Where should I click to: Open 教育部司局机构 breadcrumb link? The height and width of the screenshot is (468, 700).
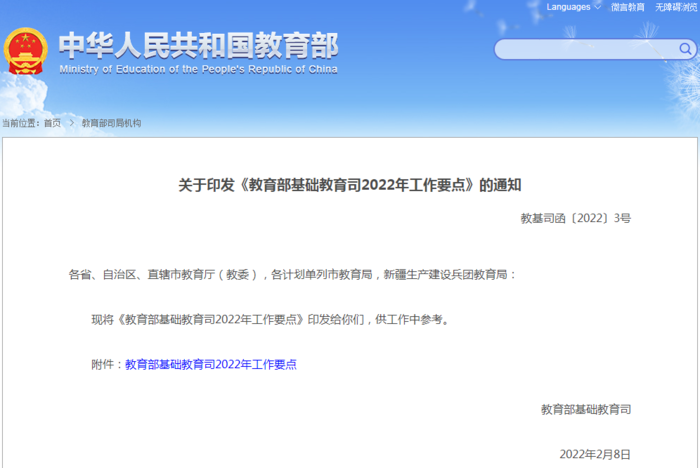point(111,123)
